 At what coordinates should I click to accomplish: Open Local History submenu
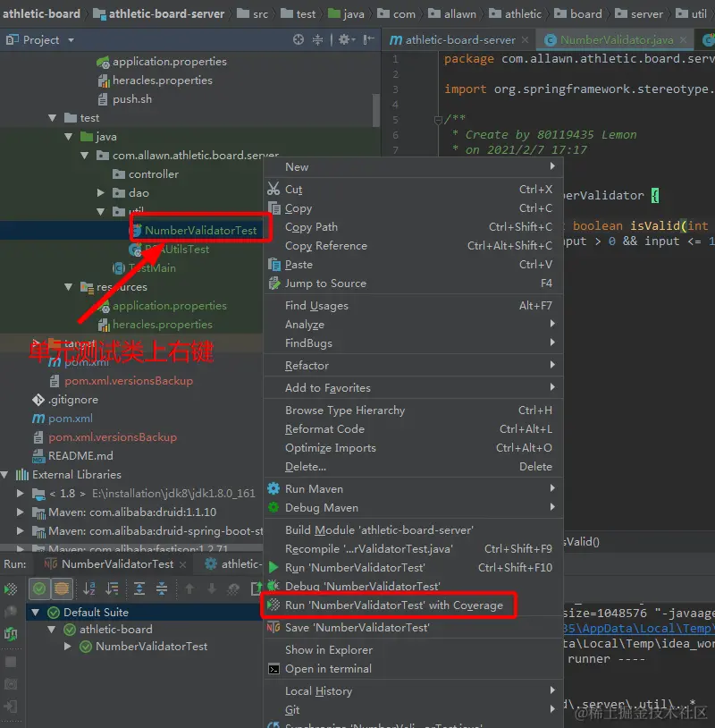414,690
